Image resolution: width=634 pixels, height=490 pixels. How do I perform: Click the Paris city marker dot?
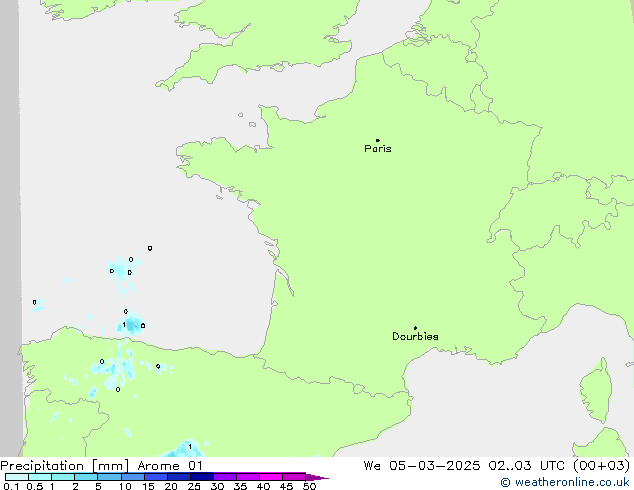(x=377, y=141)
